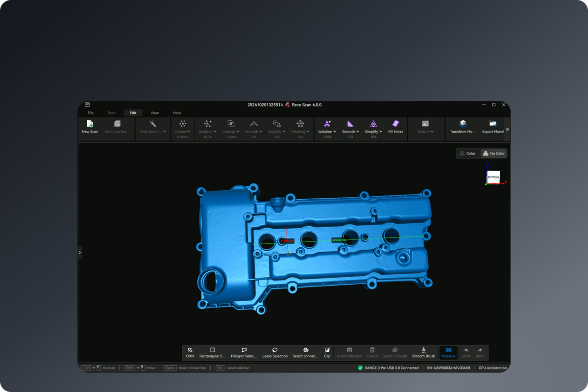Click the Redo arrow

click(480, 350)
